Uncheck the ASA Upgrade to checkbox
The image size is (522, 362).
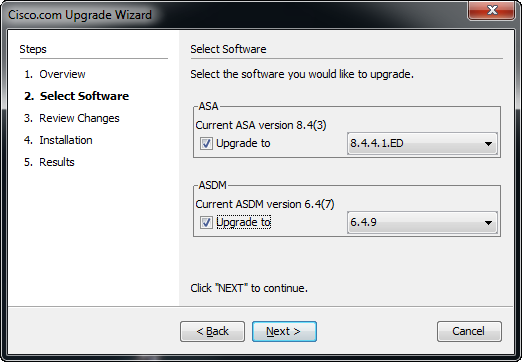coord(206,144)
